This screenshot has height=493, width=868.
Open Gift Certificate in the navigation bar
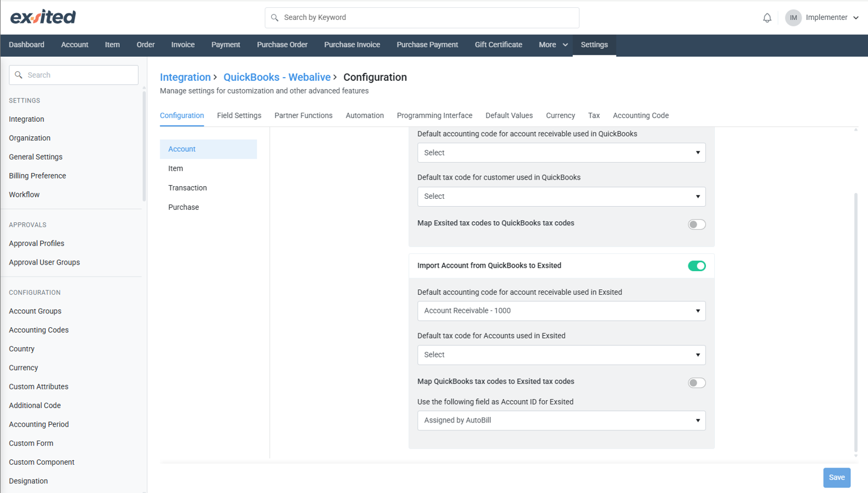pyautogui.click(x=498, y=45)
